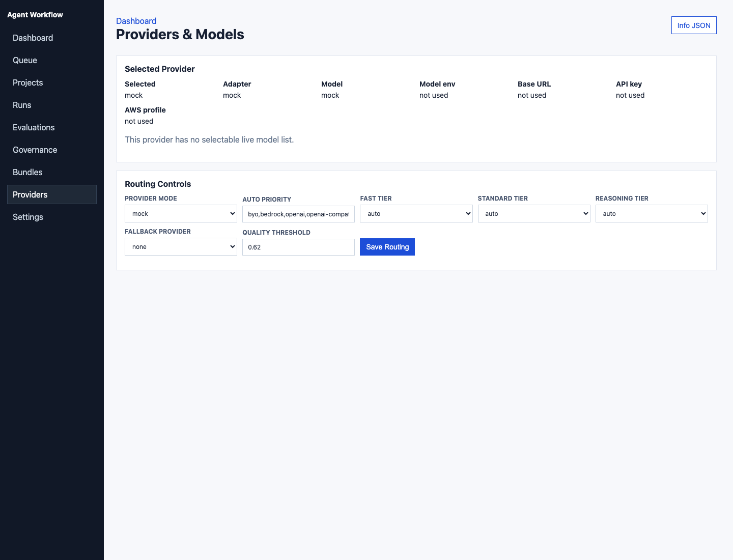The width and height of the screenshot is (733, 560).
Task: Click the no selectable live model text
Action: 209,139
